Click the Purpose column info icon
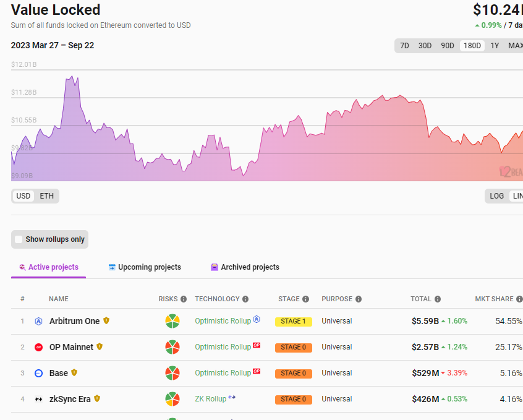 click(359, 299)
